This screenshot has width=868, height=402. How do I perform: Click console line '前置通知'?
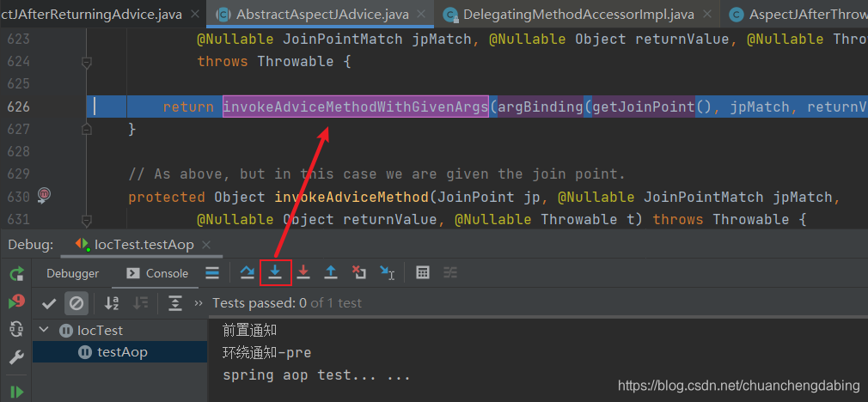pos(250,331)
